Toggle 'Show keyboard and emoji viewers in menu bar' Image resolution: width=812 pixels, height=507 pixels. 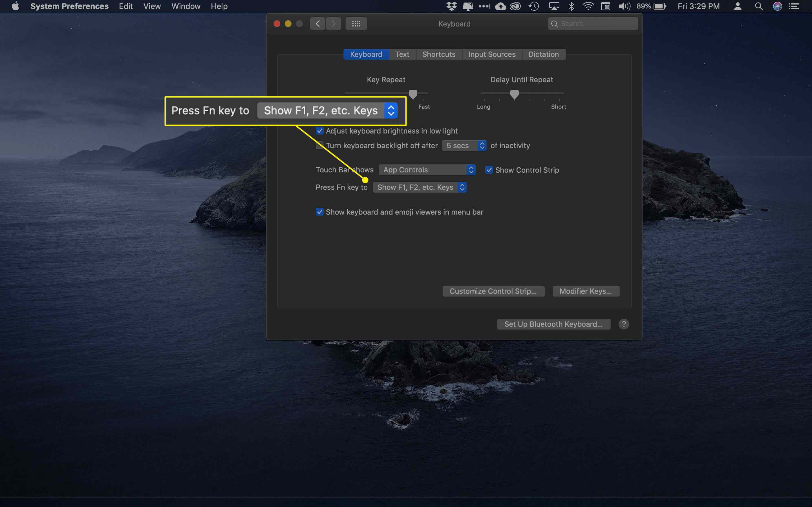(319, 212)
